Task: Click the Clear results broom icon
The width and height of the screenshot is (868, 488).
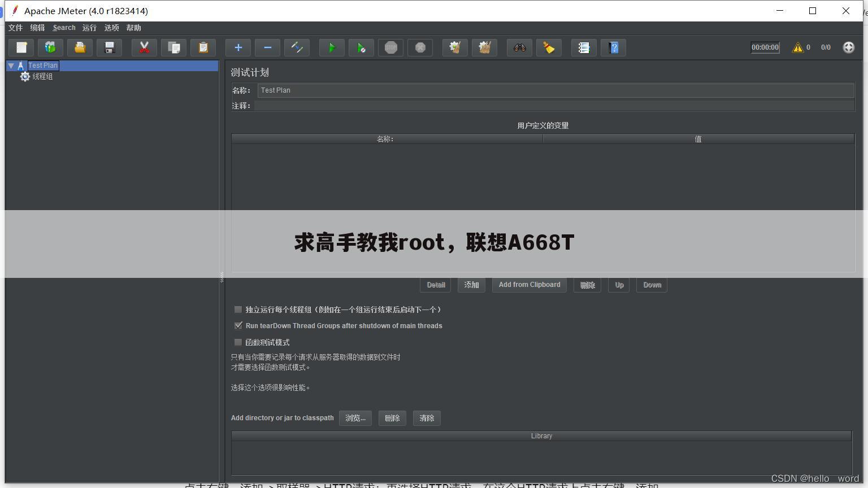Action: click(455, 47)
